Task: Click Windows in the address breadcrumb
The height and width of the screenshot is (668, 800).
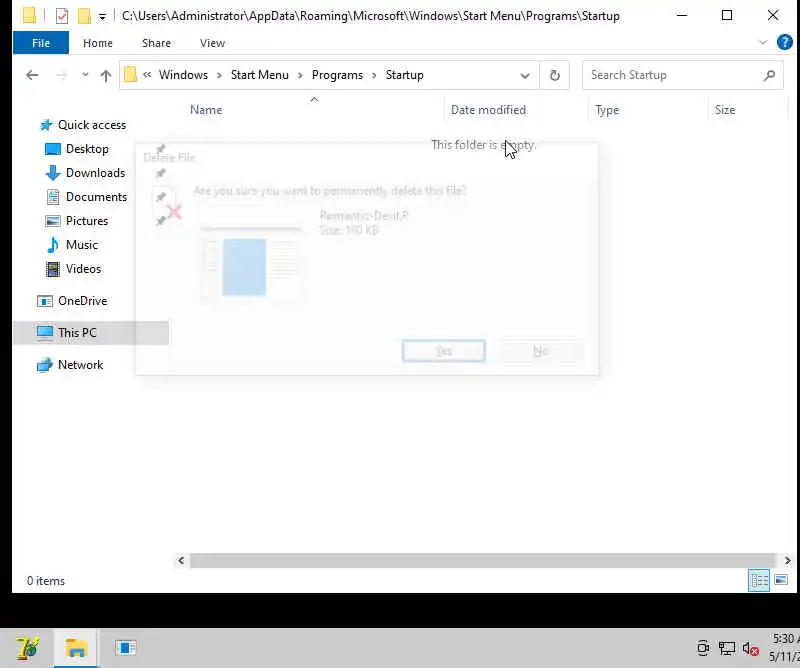Action: pyautogui.click(x=183, y=75)
